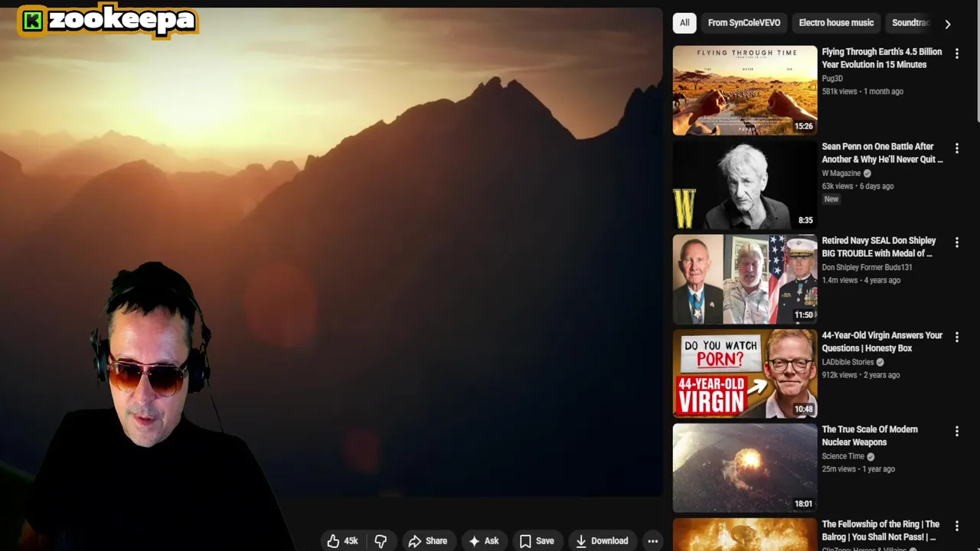Open nuclear weapons explosion thumbnail
Image resolution: width=980 pixels, height=551 pixels.
[x=745, y=468]
